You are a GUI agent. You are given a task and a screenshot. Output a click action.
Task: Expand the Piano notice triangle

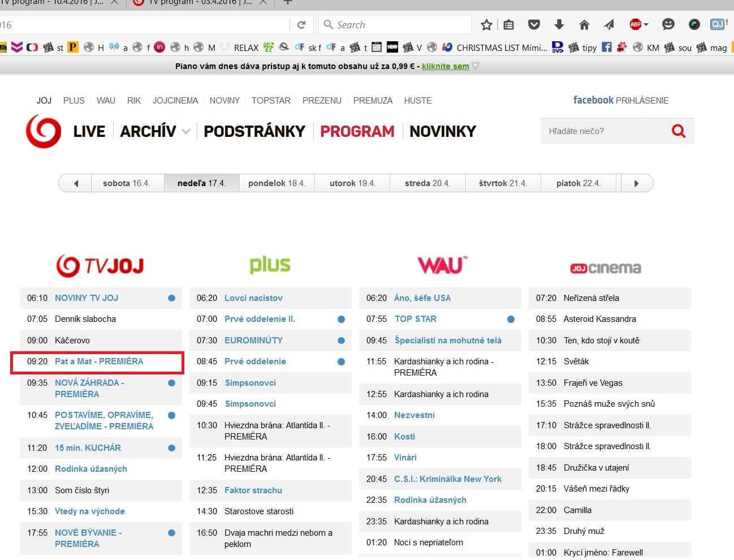tap(475, 66)
